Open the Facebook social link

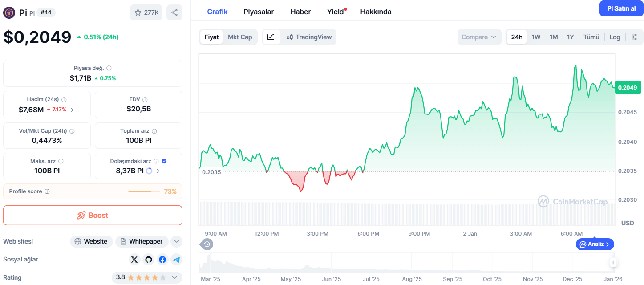(x=162, y=260)
